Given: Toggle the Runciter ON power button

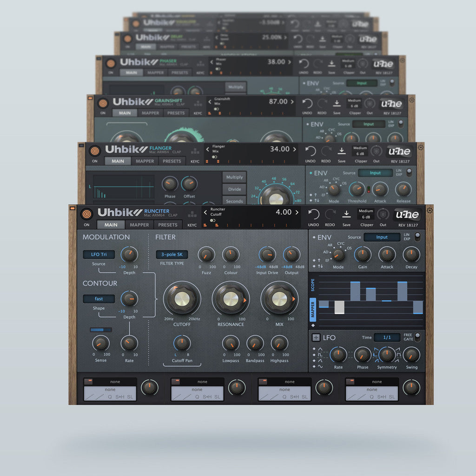Looking at the screenshot, I should 86,214.
